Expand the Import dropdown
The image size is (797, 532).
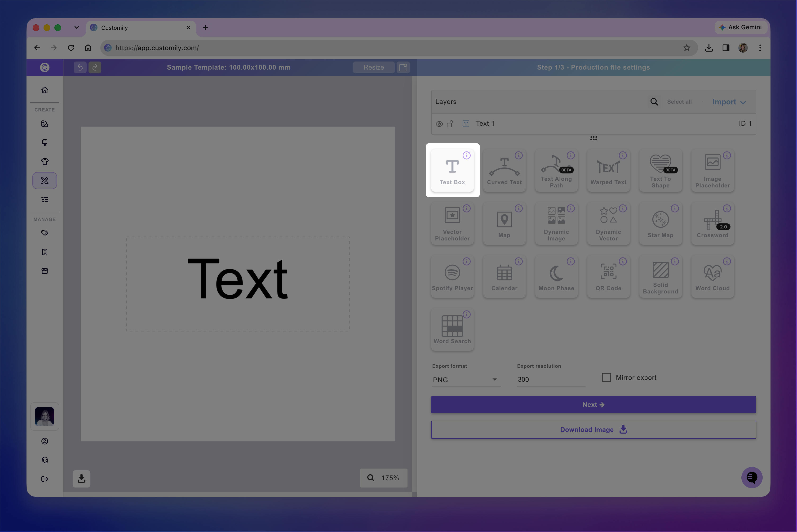click(729, 102)
